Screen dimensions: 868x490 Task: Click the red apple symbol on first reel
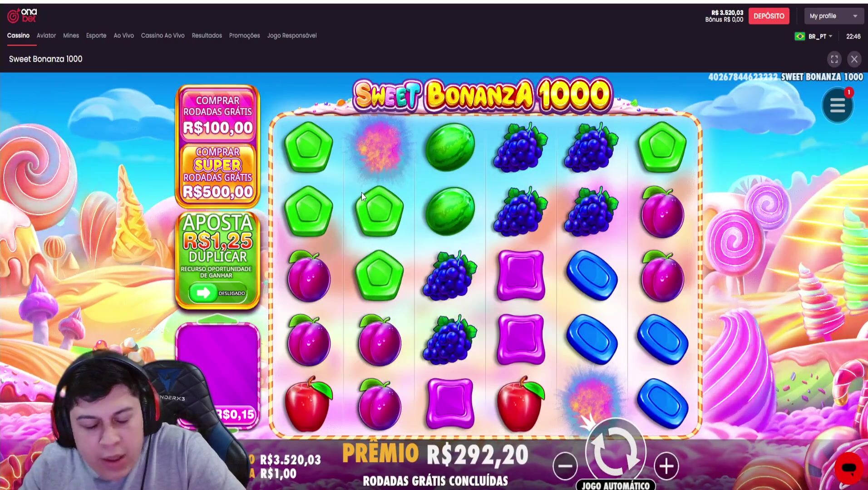pos(308,403)
